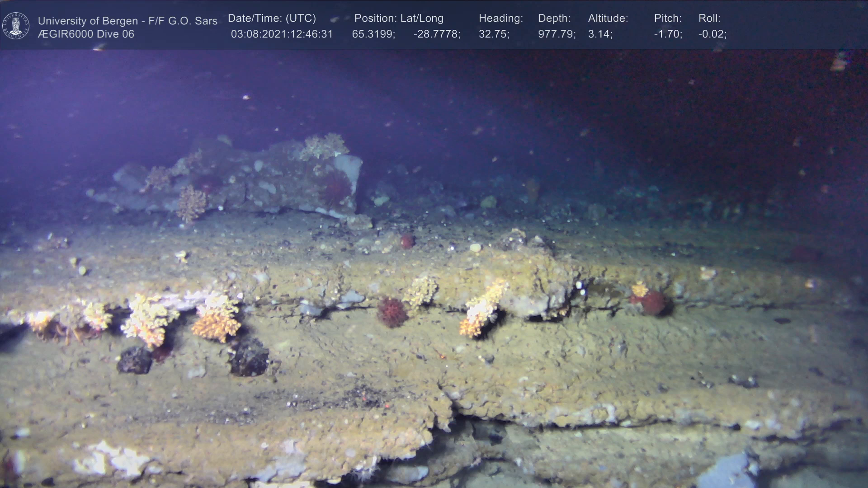The width and height of the screenshot is (868, 488).
Task: Select the timestamp 03:08:2021:12:46:31
Action: tap(282, 34)
